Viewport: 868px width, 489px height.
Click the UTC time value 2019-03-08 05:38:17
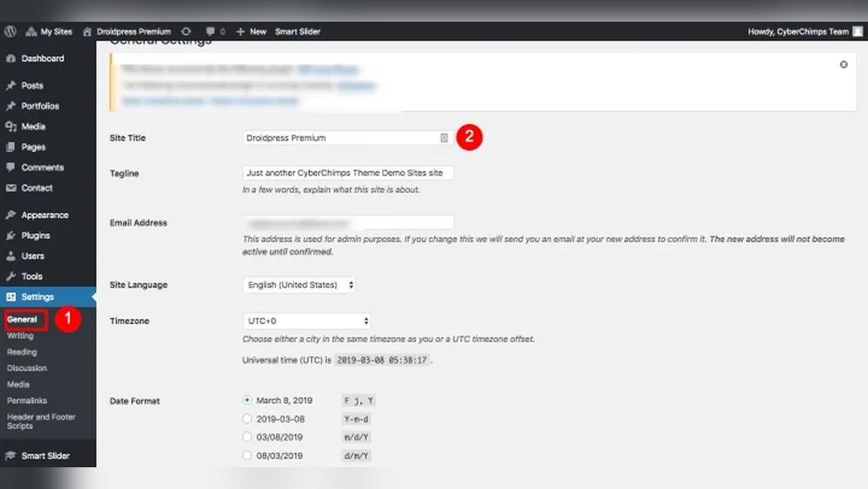382,360
